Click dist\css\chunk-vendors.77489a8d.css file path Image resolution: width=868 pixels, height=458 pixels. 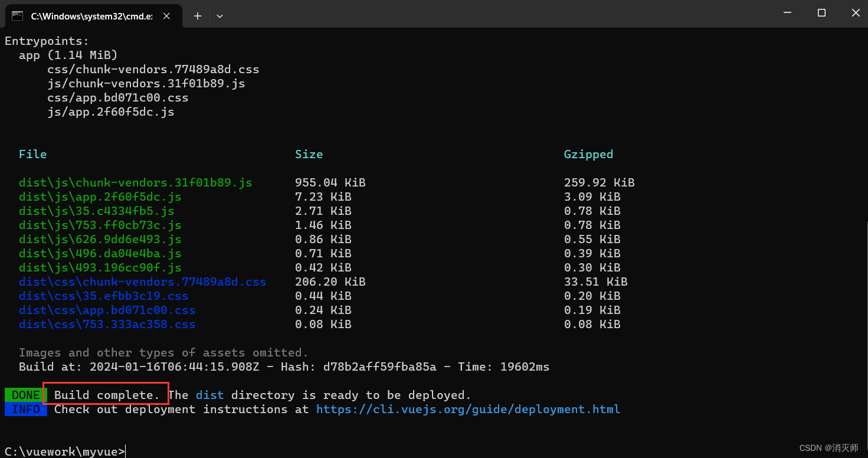point(142,282)
